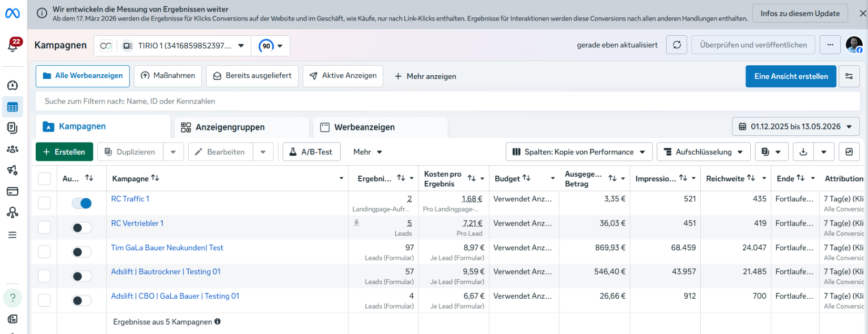This screenshot has width=868, height=334.
Task: Switch to Anzeigengruppen tab
Action: click(242, 127)
